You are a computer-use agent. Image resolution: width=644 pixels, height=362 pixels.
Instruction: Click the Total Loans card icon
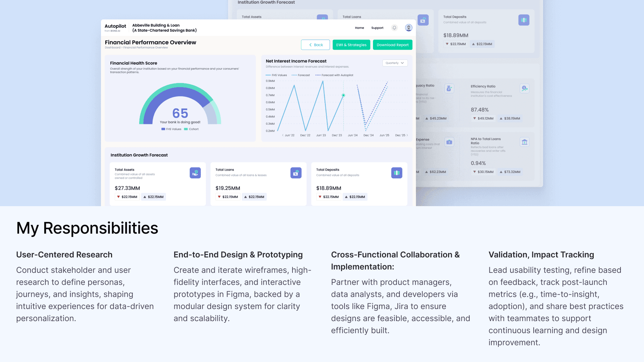coord(296,173)
